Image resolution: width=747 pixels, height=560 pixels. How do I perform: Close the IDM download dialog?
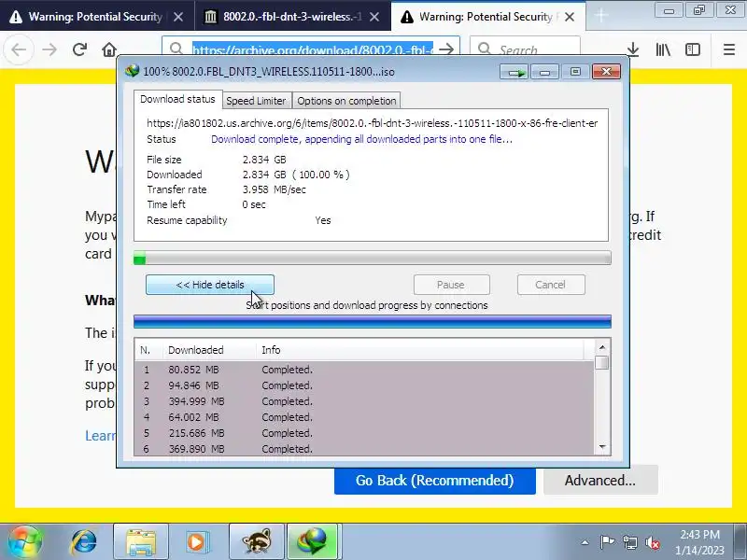(x=606, y=72)
